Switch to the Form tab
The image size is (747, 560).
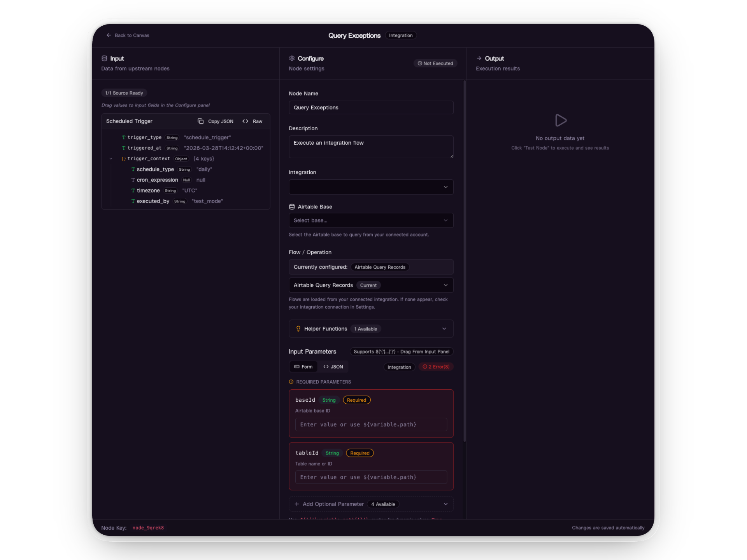303,367
